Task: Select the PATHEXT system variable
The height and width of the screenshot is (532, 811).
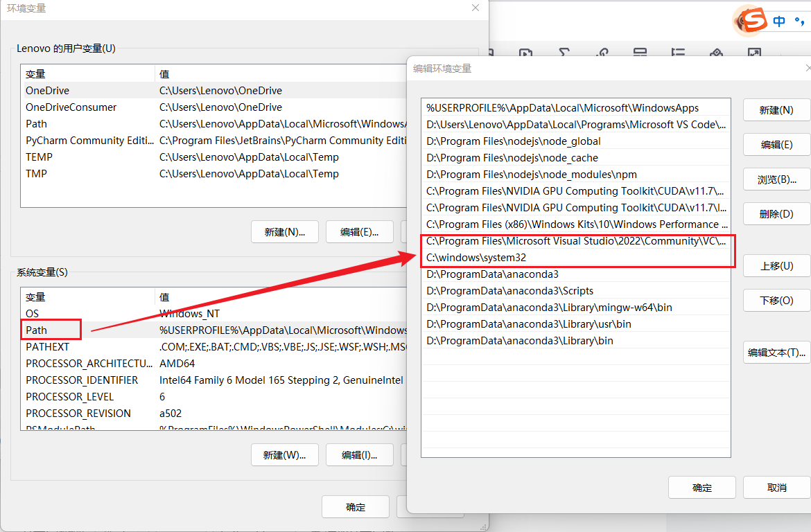Action: (x=215, y=346)
